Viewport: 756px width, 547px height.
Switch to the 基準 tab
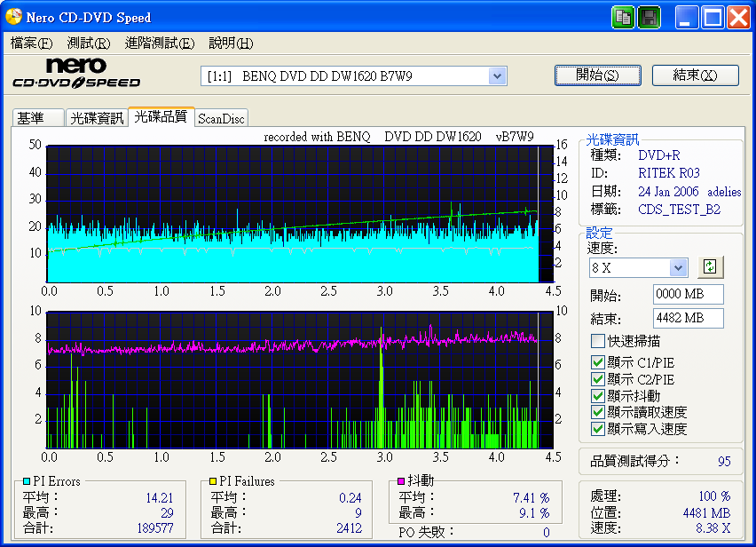38,118
